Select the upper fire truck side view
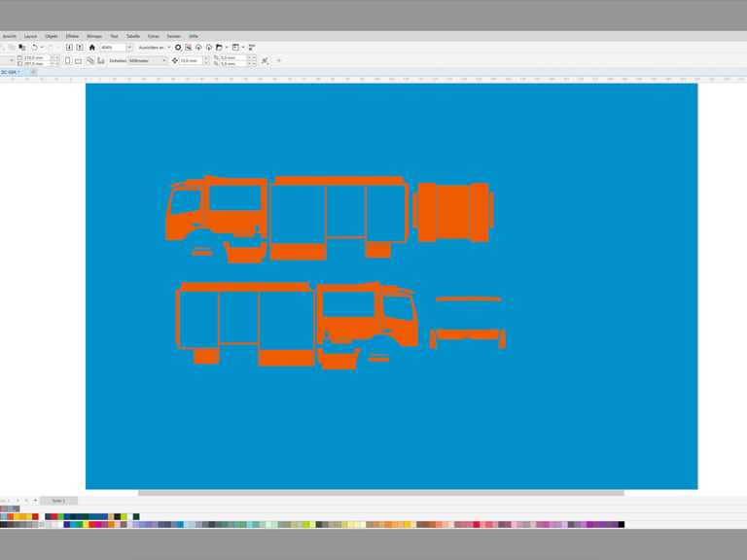The width and height of the screenshot is (747, 560). pyautogui.click(x=288, y=219)
